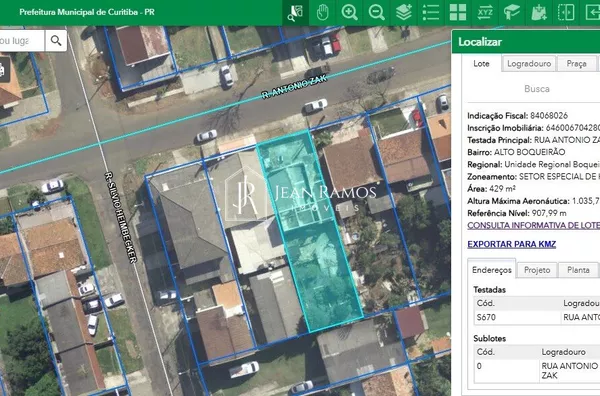
Task: Select the Planta tab
Action: [578, 270]
